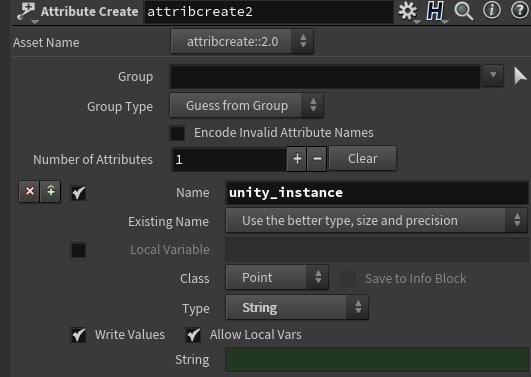Viewport: 531px width, 377px height.
Task: Click the magnifier search parameters icon
Action: pyautogui.click(x=464, y=11)
